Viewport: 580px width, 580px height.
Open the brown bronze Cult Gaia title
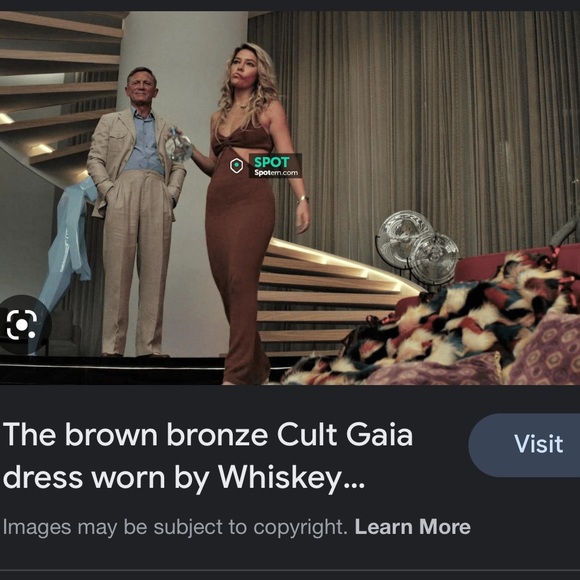pos(207,456)
